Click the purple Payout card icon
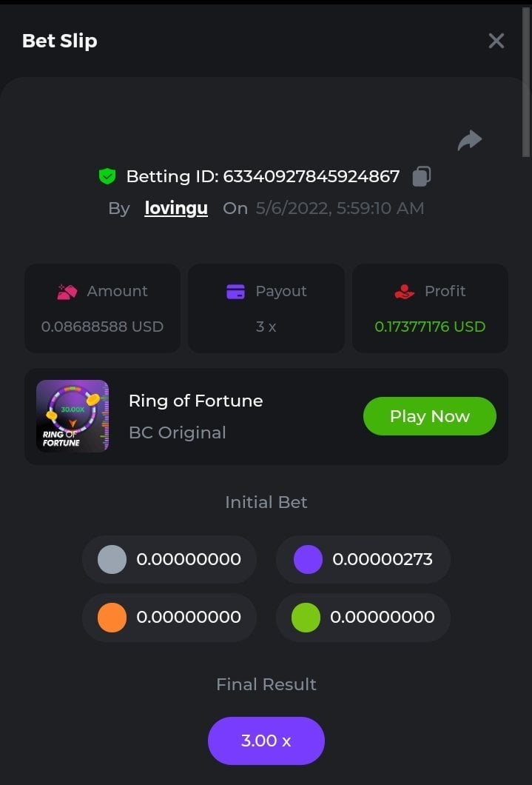Viewport: 532px width, 785px height. (x=235, y=292)
